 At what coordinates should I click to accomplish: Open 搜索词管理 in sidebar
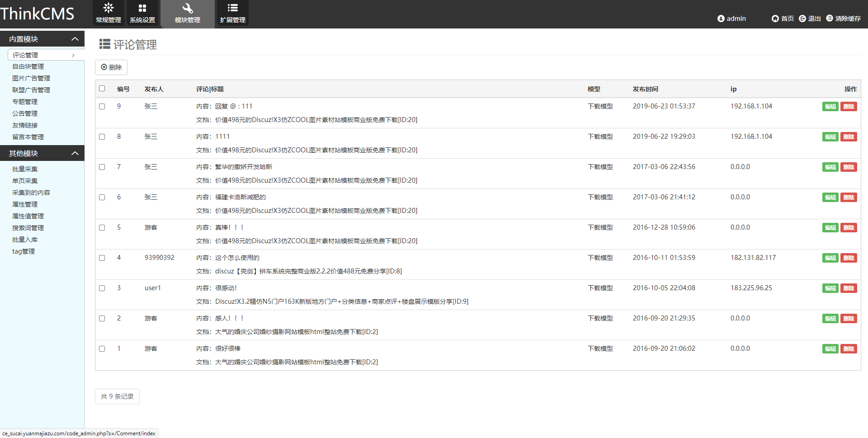tap(28, 228)
